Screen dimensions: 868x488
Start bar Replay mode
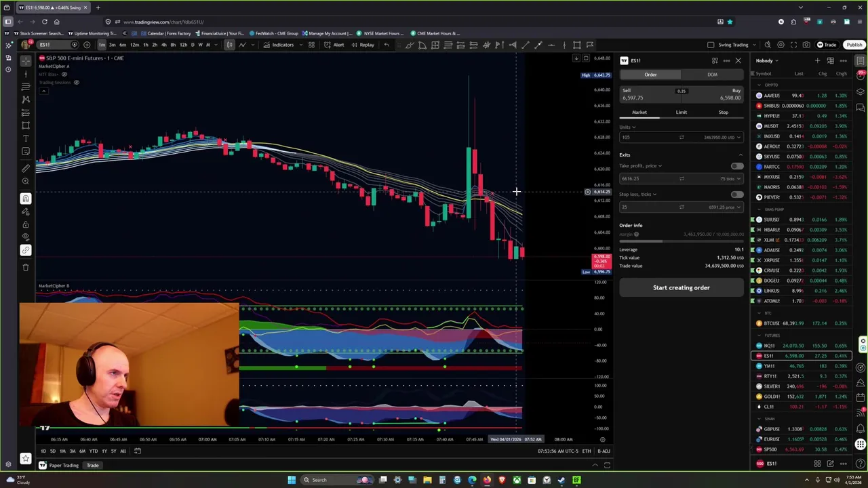click(362, 45)
